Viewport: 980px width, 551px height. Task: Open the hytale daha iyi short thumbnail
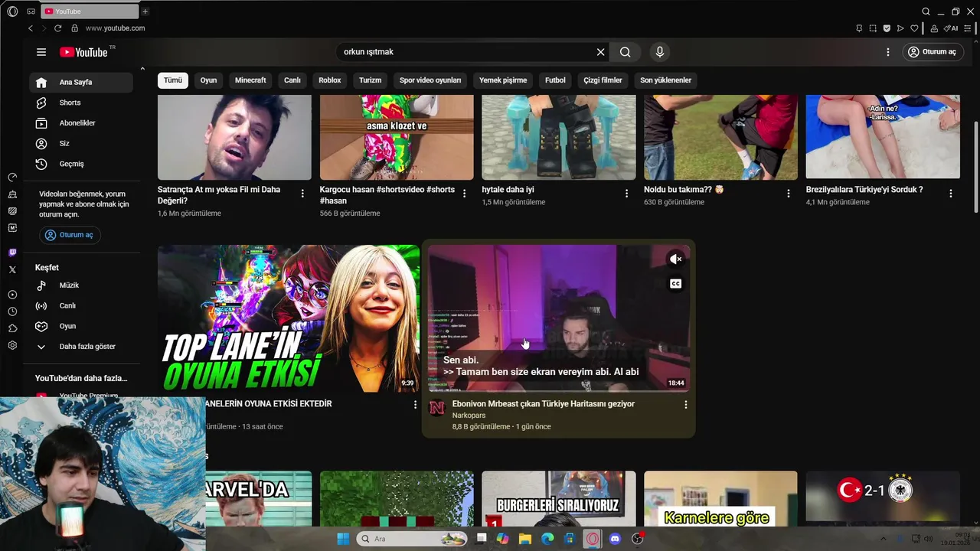pos(559,137)
